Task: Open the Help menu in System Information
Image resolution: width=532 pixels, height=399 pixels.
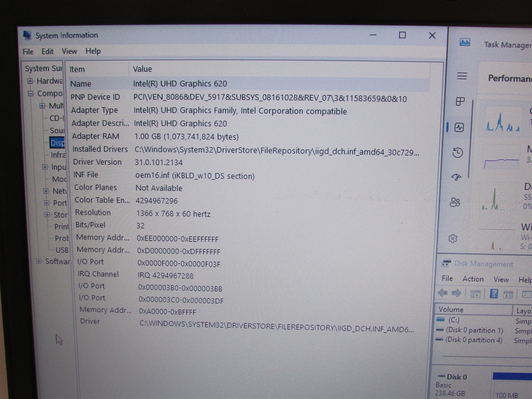Action: [93, 51]
